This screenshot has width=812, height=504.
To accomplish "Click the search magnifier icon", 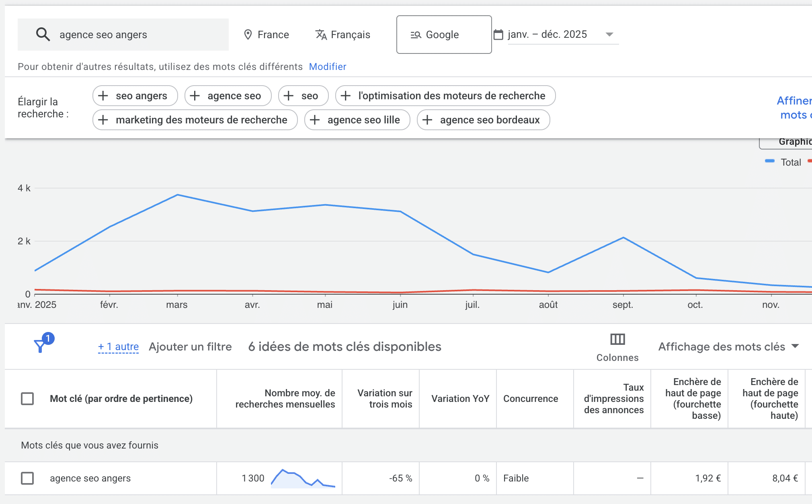I will tap(43, 35).
